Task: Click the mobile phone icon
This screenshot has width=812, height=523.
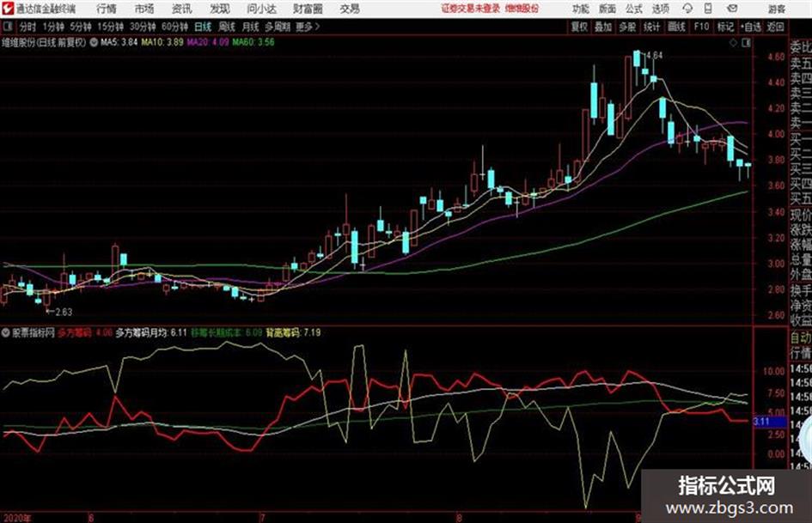Action: coord(708,9)
